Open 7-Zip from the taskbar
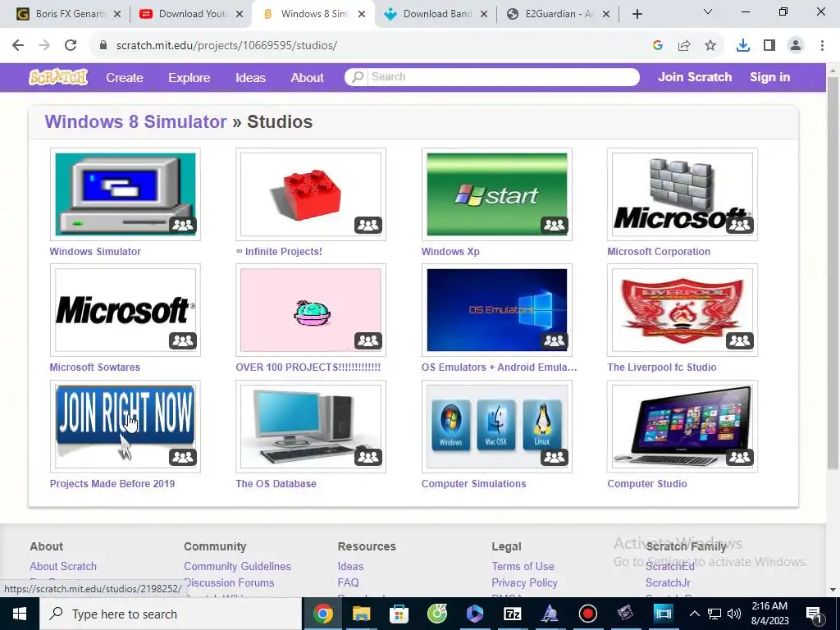The width and height of the screenshot is (840, 630). [x=512, y=614]
